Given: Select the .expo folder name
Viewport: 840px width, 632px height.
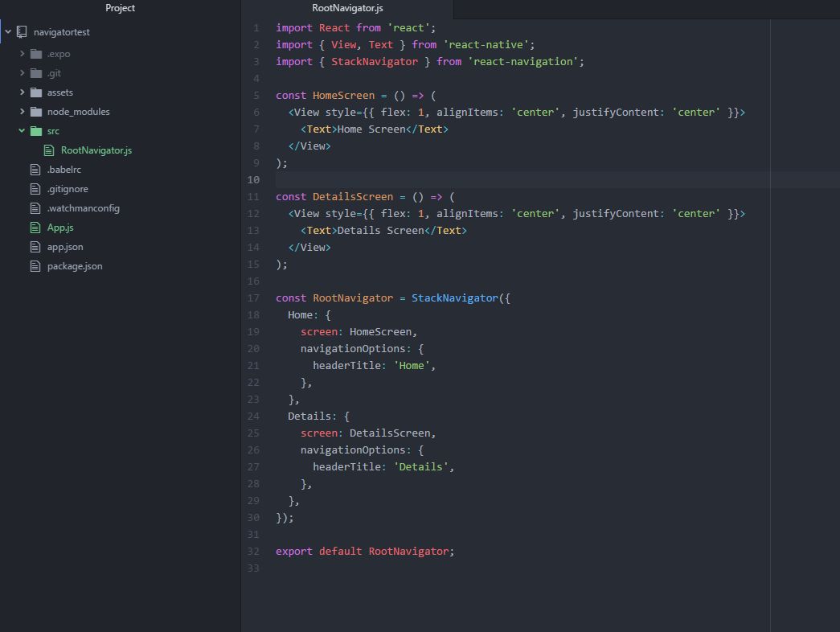Looking at the screenshot, I should [59, 54].
